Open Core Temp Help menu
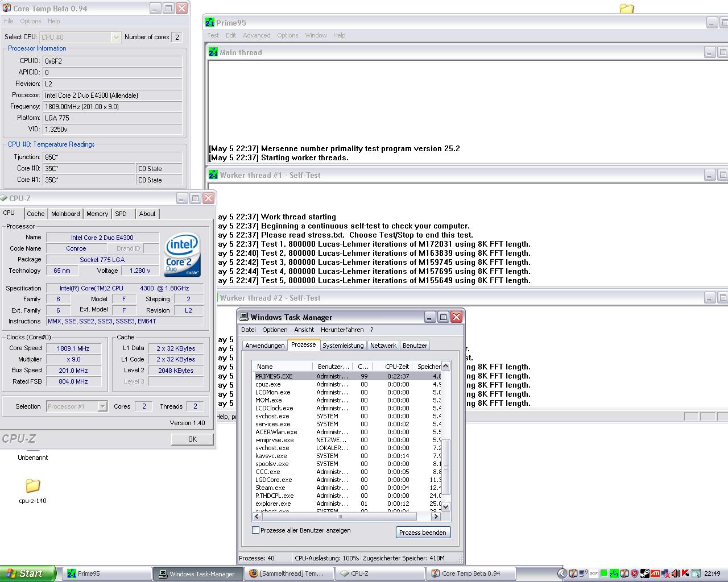 point(54,21)
